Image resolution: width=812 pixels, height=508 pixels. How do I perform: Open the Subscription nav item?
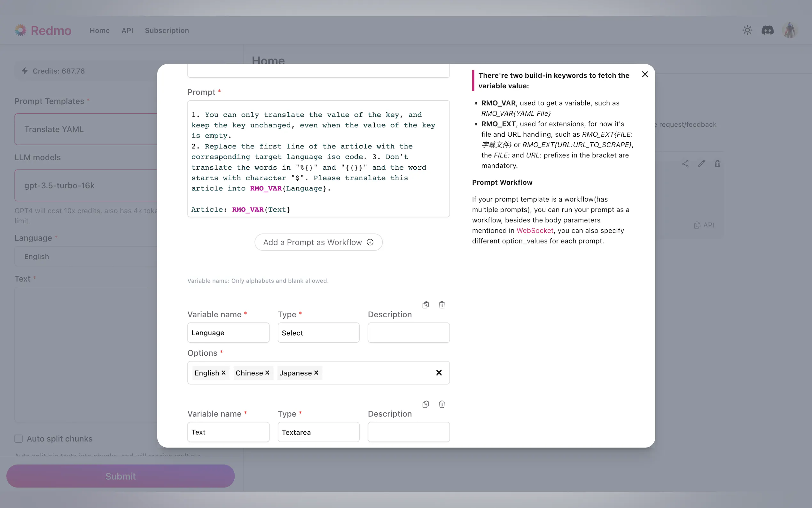pos(167,31)
